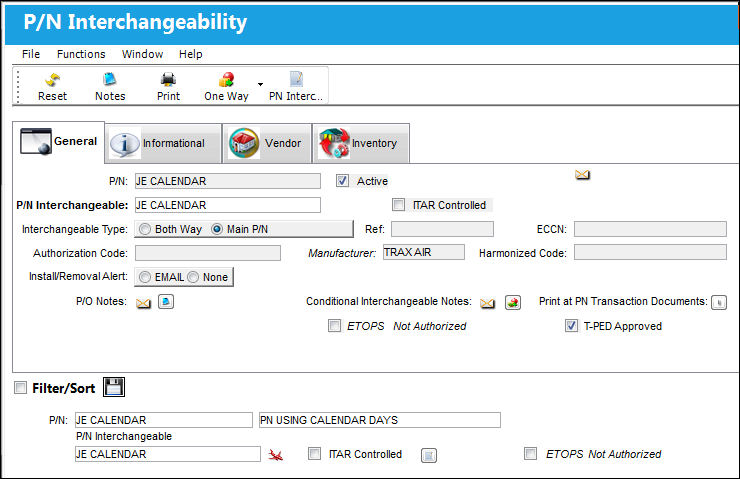Image resolution: width=740 pixels, height=479 pixels.
Task: Click the Manufacturer field TRAX AIR
Action: click(424, 252)
